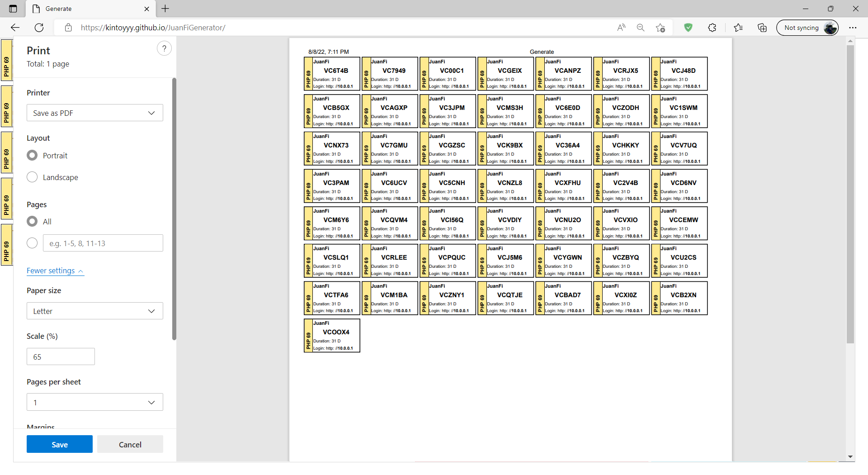Open the Paper size Letter dropdown
The height and width of the screenshot is (475, 868).
[95, 311]
